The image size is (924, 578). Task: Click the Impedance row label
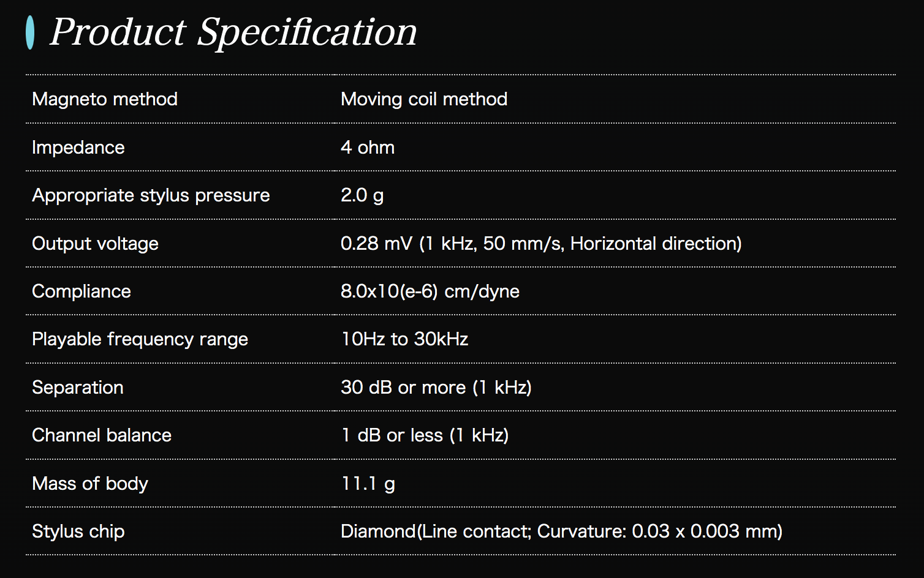tap(78, 148)
